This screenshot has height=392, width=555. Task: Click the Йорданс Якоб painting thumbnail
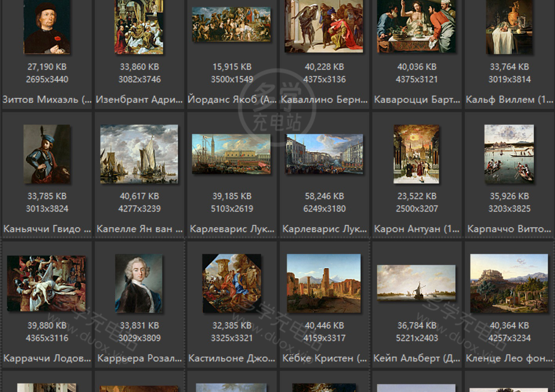pyautogui.click(x=231, y=24)
